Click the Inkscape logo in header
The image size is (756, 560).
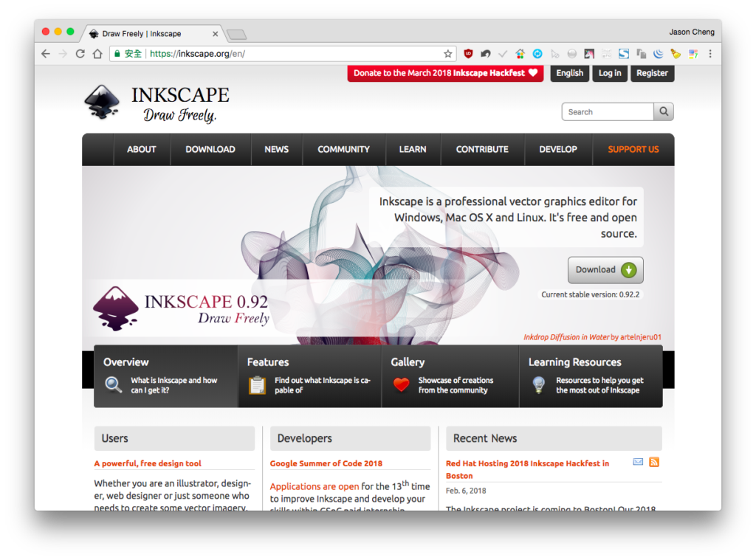tap(157, 103)
